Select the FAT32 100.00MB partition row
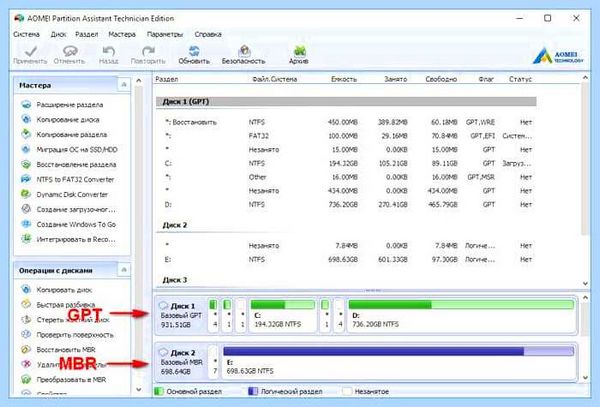This screenshot has height=407, width=600. click(x=348, y=136)
